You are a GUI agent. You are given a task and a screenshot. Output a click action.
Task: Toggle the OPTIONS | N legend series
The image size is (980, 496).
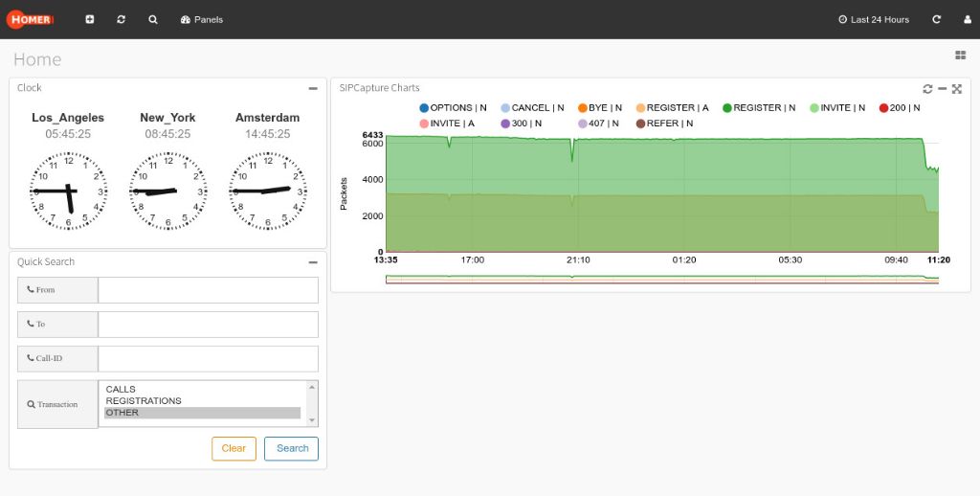click(452, 108)
